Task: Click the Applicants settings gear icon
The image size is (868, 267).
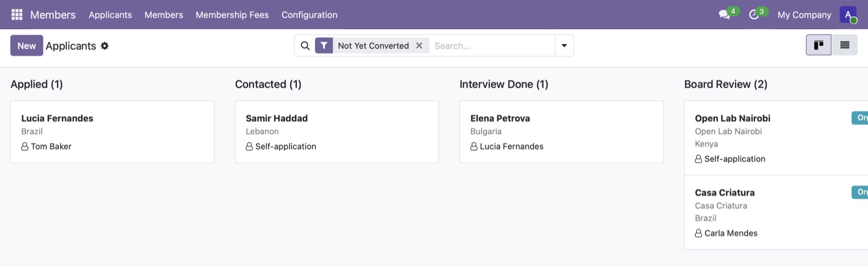Action: (105, 46)
